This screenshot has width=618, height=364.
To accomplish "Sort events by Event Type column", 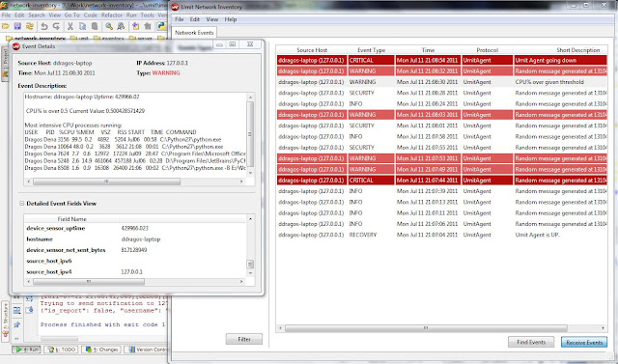I will point(371,50).
